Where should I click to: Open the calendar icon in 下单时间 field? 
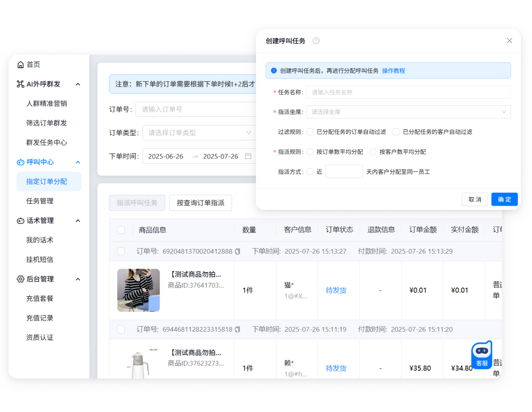(248, 156)
